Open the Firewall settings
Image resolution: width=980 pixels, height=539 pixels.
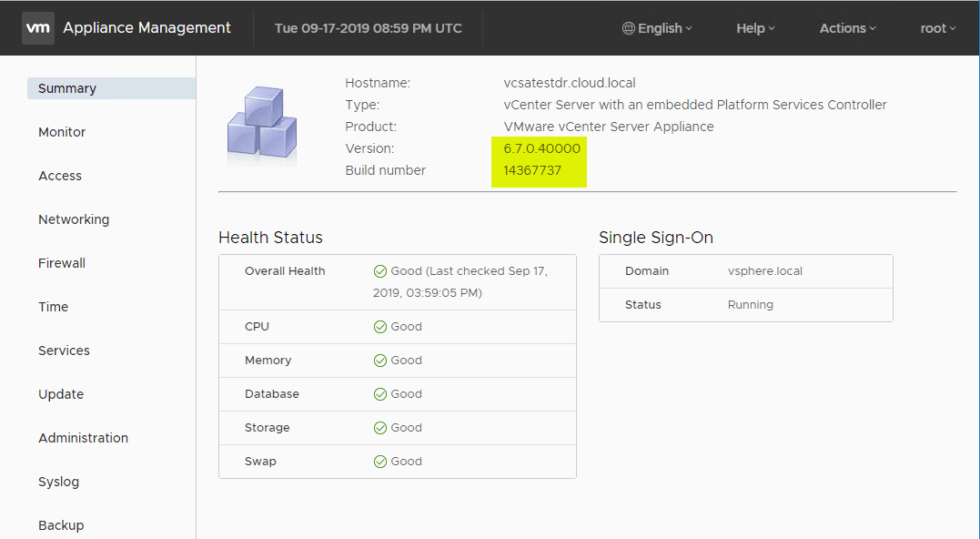click(x=61, y=262)
